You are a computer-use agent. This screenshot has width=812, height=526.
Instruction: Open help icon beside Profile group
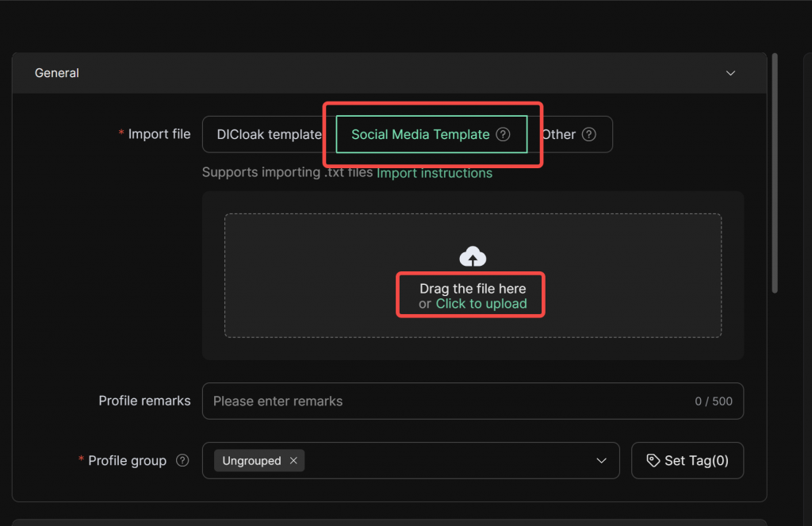(x=182, y=460)
